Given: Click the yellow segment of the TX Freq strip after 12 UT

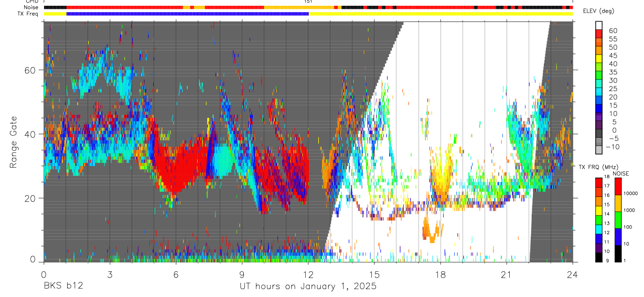Looking at the screenshot, I should point(441,14).
